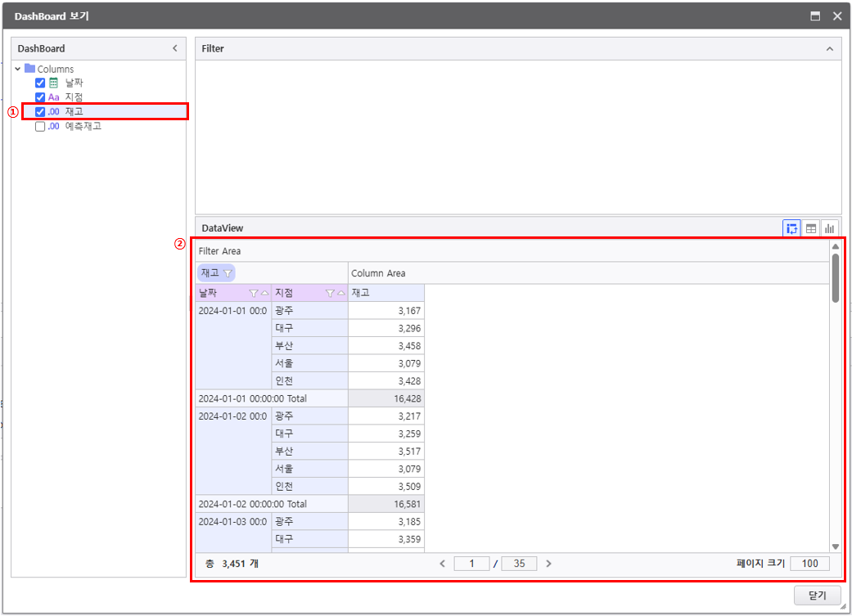Enable the 예측재고 column checkbox
852x616 pixels.
click(x=40, y=127)
